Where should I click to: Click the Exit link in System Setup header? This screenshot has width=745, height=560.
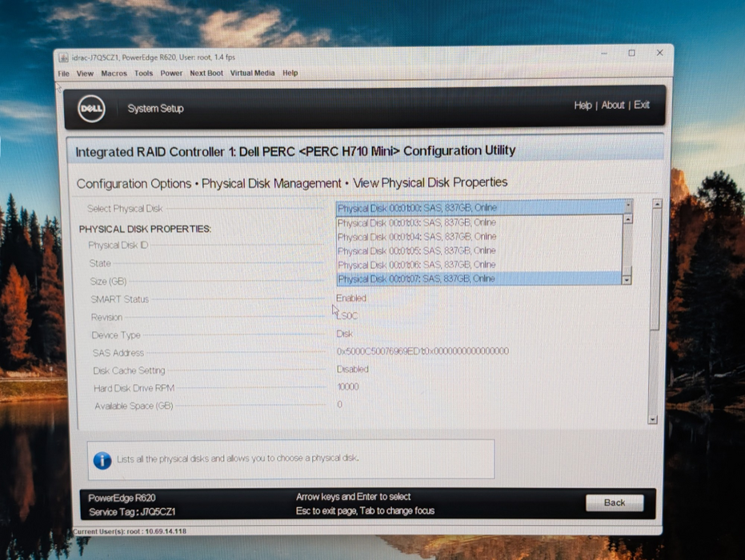pyautogui.click(x=642, y=105)
